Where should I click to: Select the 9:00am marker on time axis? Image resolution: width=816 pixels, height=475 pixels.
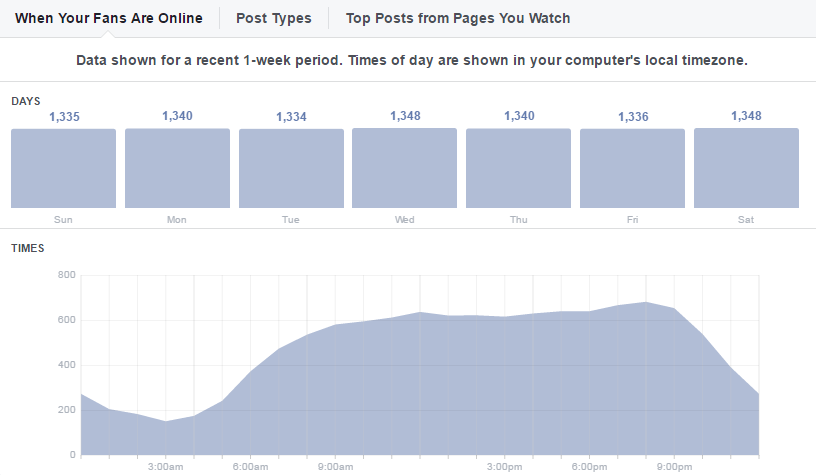[x=335, y=466]
